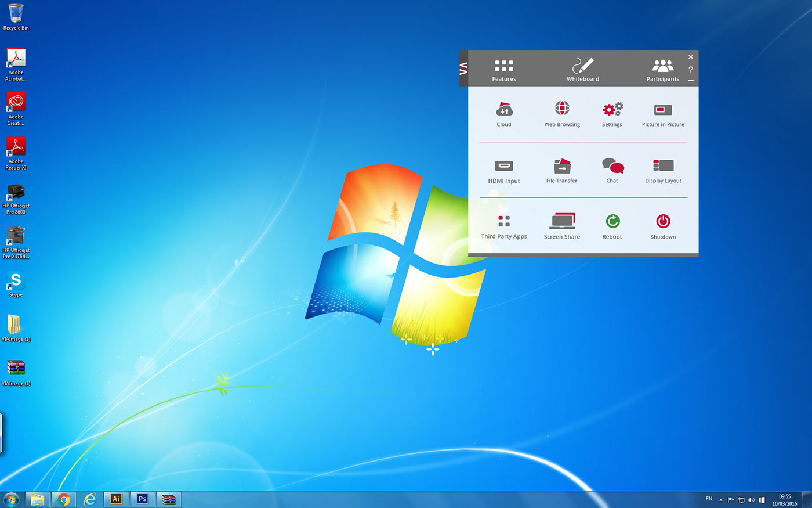Minimize the VIA panel
Viewport: 812px width, 508px height.
click(x=691, y=80)
